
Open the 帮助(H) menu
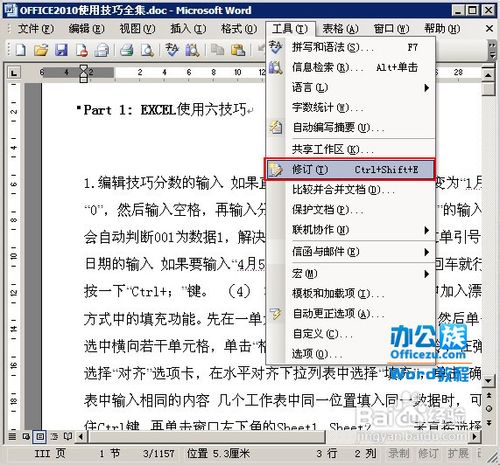click(442, 29)
